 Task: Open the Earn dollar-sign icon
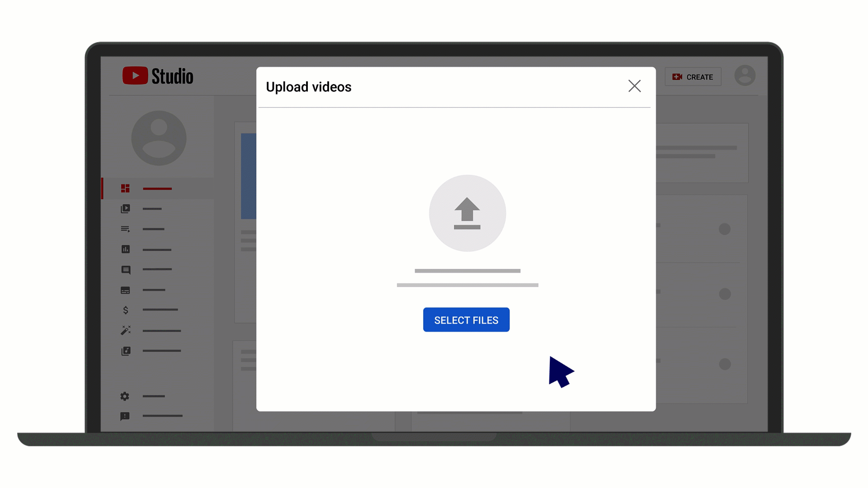(x=125, y=310)
